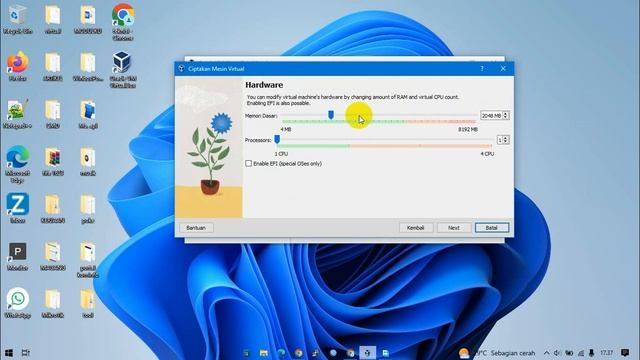Open the notification center icon

(625, 353)
